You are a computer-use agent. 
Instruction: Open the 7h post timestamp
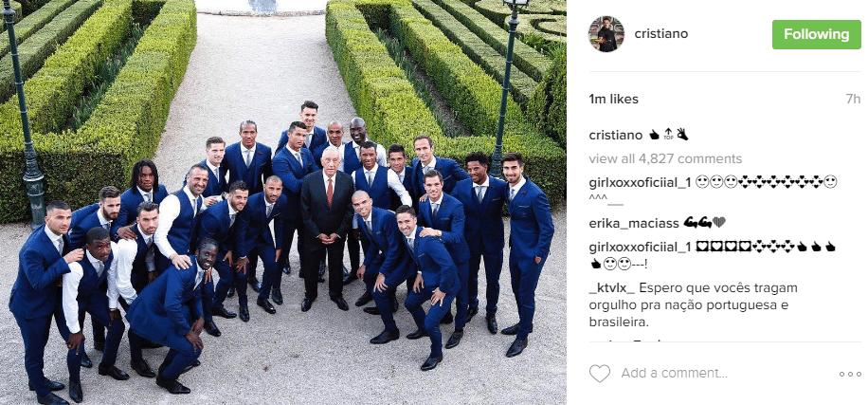[853, 100]
